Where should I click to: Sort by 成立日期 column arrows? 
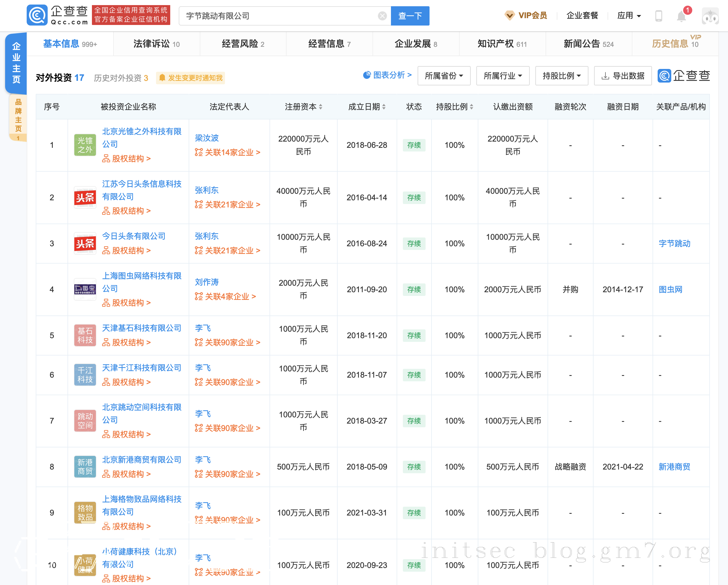click(384, 107)
